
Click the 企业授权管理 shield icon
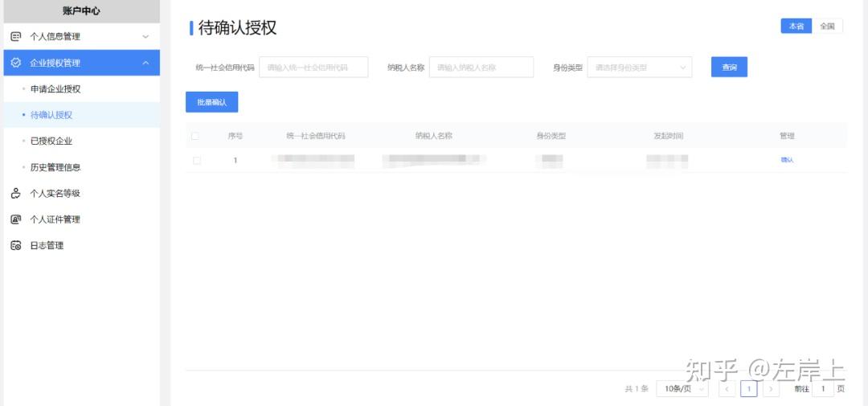click(16, 63)
